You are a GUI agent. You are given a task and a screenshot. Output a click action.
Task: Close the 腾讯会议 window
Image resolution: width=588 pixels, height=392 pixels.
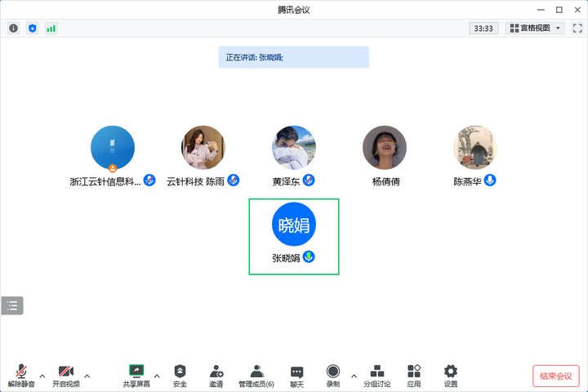(x=577, y=10)
